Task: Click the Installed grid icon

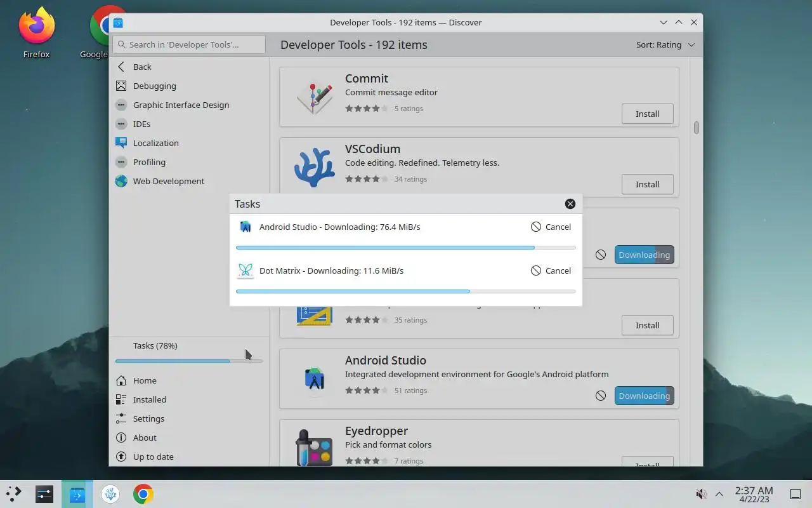Action: tap(121, 399)
